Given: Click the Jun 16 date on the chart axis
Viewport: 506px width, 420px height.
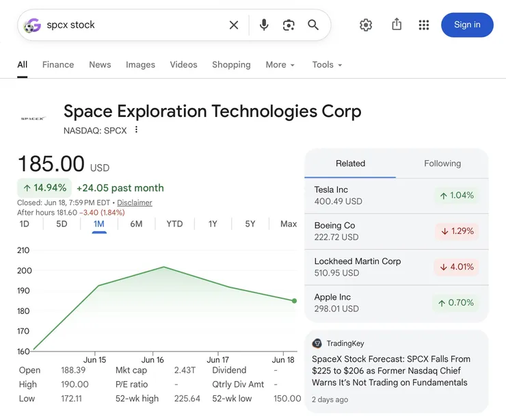Looking at the screenshot, I should (x=152, y=360).
